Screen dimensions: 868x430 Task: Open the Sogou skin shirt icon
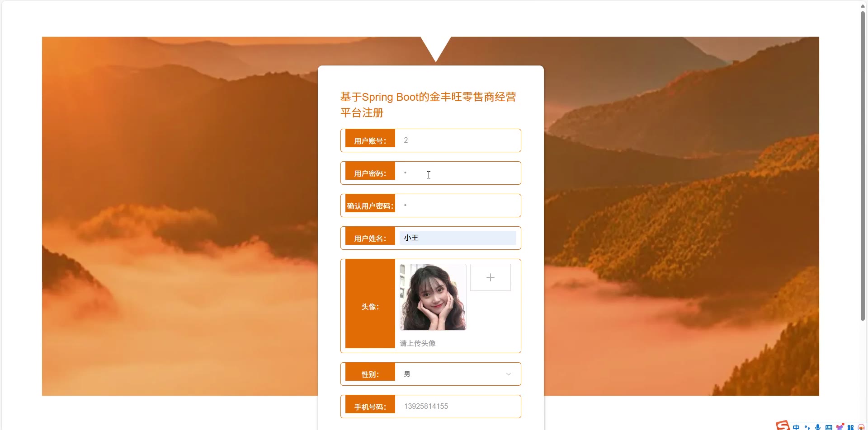point(840,426)
